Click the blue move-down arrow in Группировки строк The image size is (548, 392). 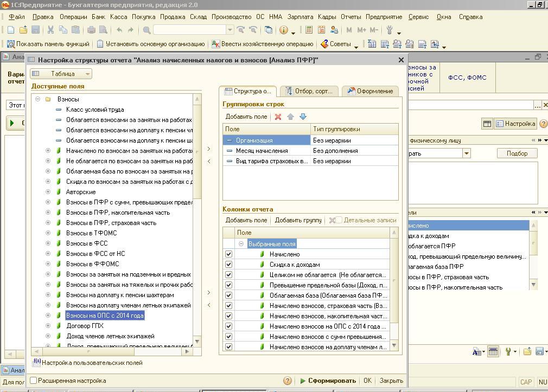(x=303, y=117)
